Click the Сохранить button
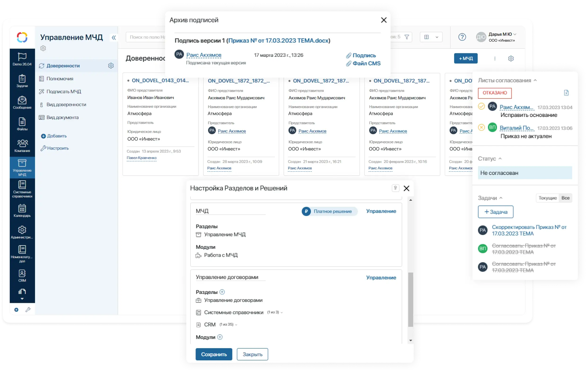 pyautogui.click(x=214, y=354)
